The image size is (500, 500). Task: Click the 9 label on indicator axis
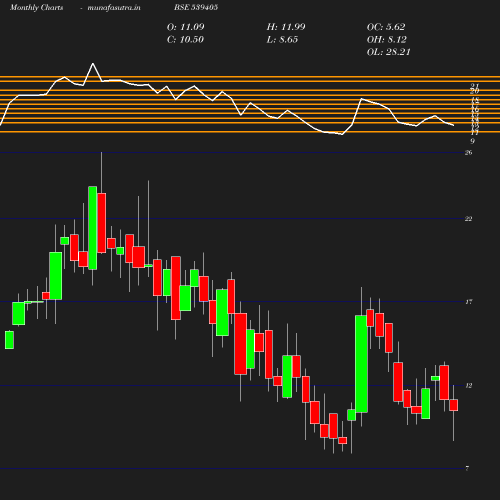(472, 141)
